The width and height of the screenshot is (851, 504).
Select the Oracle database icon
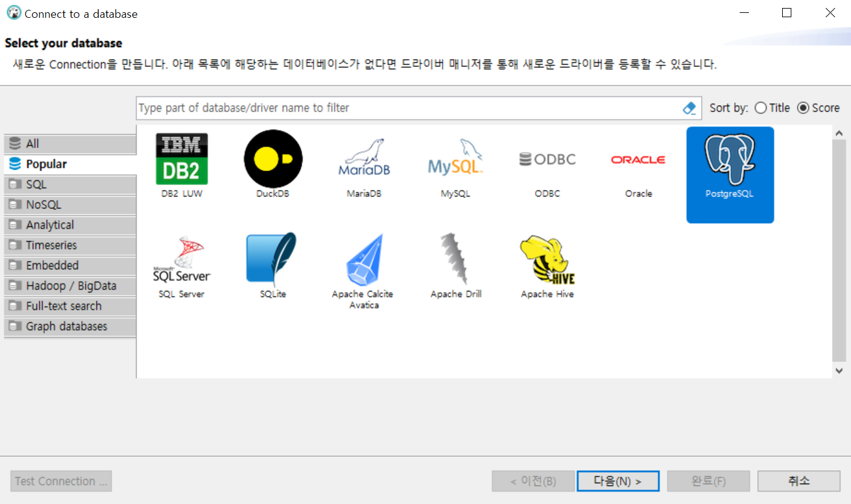click(638, 160)
